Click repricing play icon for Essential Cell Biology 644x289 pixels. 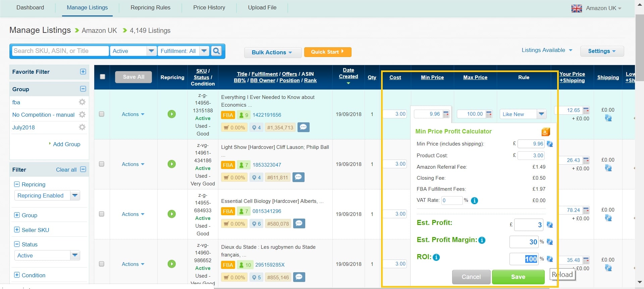[x=172, y=214]
